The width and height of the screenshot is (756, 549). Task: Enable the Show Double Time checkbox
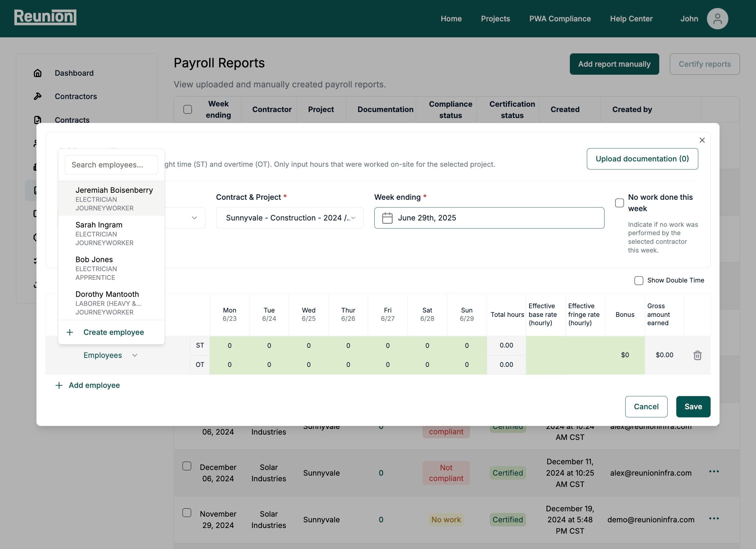(x=639, y=281)
